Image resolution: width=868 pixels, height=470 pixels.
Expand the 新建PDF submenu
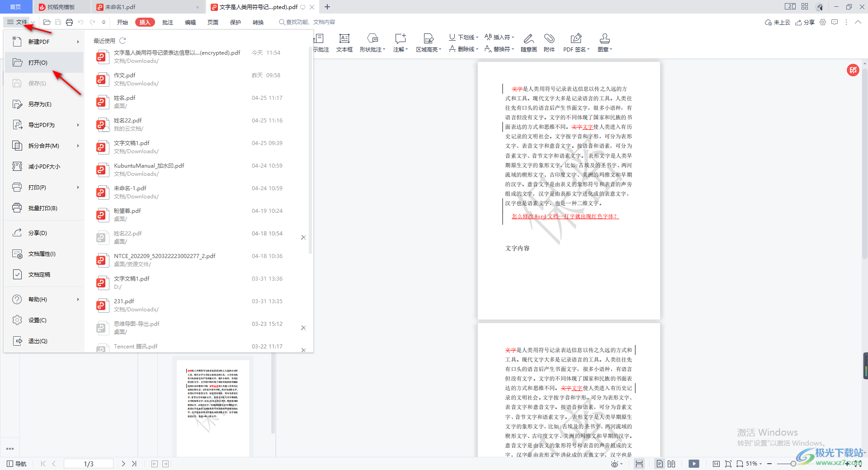tap(78, 42)
